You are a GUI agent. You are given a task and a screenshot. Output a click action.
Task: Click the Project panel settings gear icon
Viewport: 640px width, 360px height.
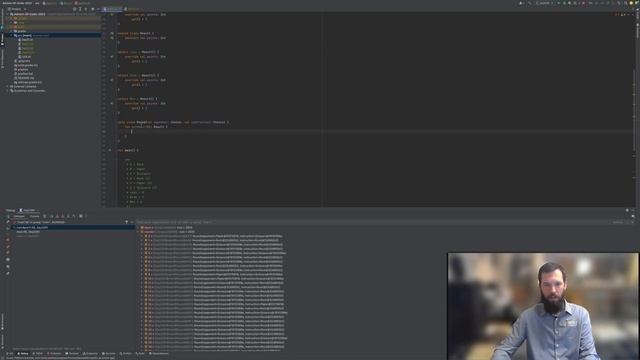point(93,9)
